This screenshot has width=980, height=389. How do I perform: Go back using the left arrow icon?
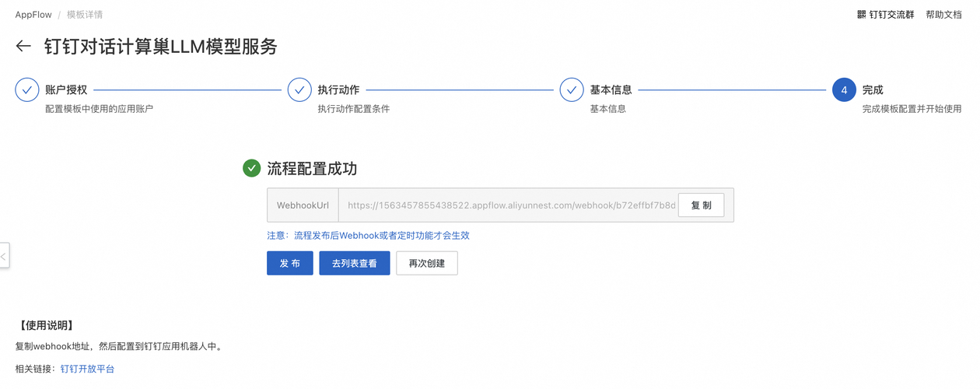23,47
